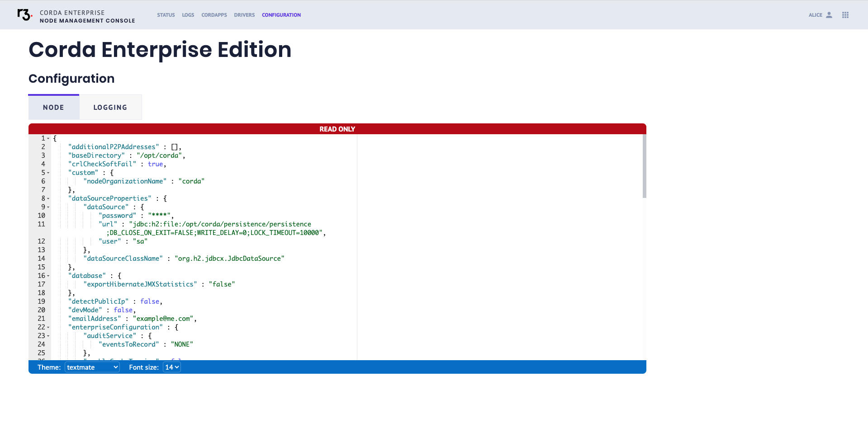Open the Theme dropdown showing textmate
Viewport: 868px width, 437px height.
click(x=92, y=367)
